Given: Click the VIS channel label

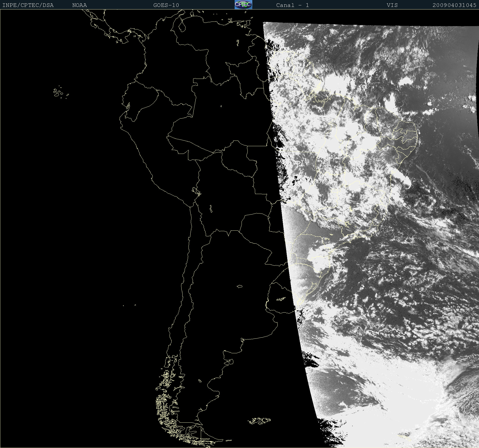Looking at the screenshot, I should click(392, 5).
